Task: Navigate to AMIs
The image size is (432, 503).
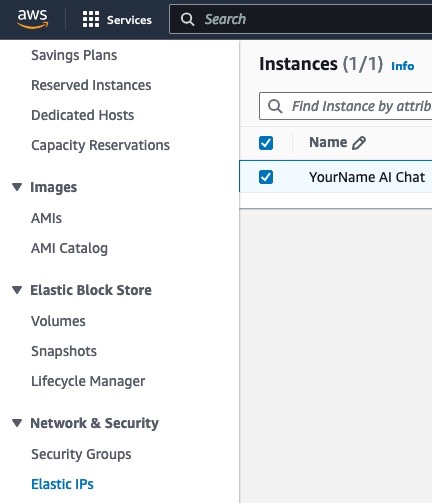Action: pyautogui.click(x=46, y=218)
